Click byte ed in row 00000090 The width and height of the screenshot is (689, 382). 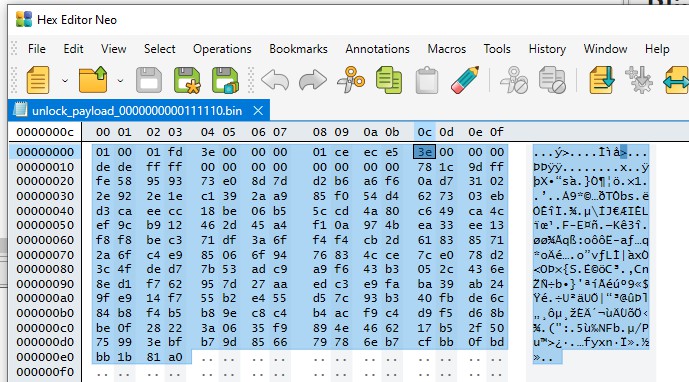tap(319, 284)
